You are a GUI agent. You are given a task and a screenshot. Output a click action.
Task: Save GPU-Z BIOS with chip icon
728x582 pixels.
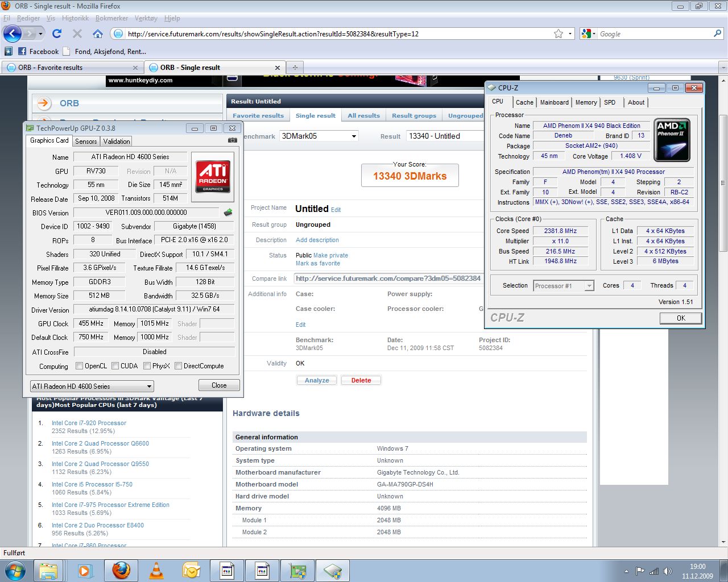tap(228, 213)
